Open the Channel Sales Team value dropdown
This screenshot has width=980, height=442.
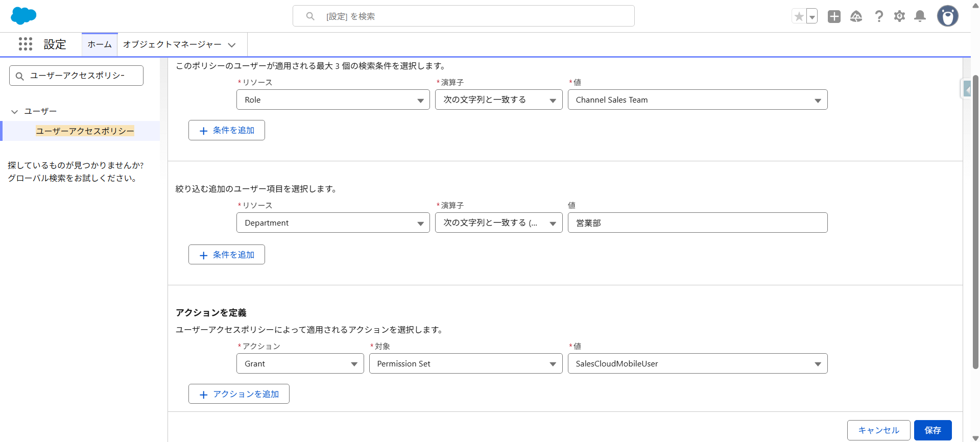(697, 100)
